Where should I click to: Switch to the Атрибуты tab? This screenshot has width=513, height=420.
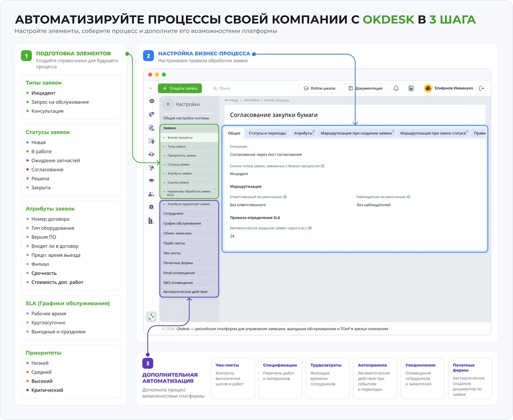point(303,133)
